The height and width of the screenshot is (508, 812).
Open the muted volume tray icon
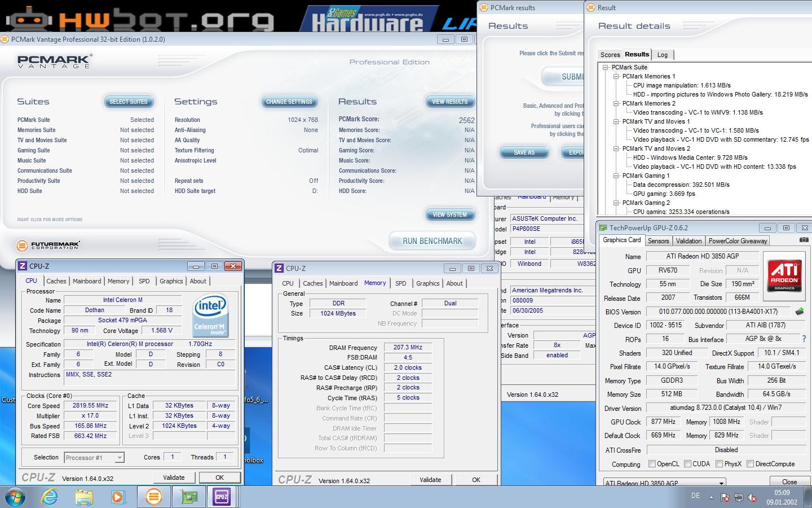(752, 497)
